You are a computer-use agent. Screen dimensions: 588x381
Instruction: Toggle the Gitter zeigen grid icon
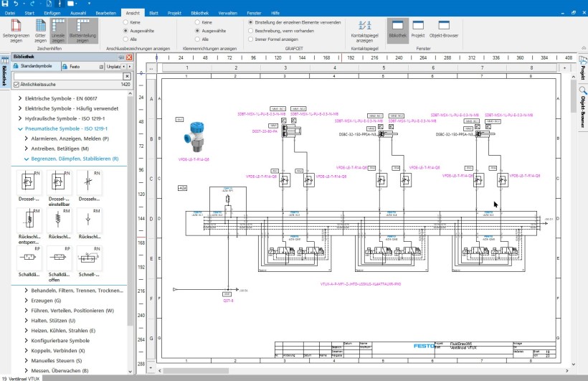pos(40,31)
